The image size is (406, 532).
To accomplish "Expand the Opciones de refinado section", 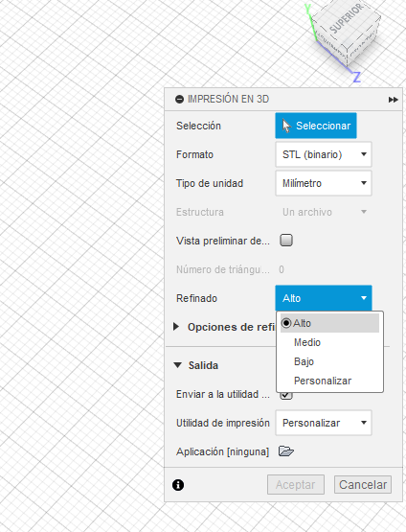I will [176, 327].
